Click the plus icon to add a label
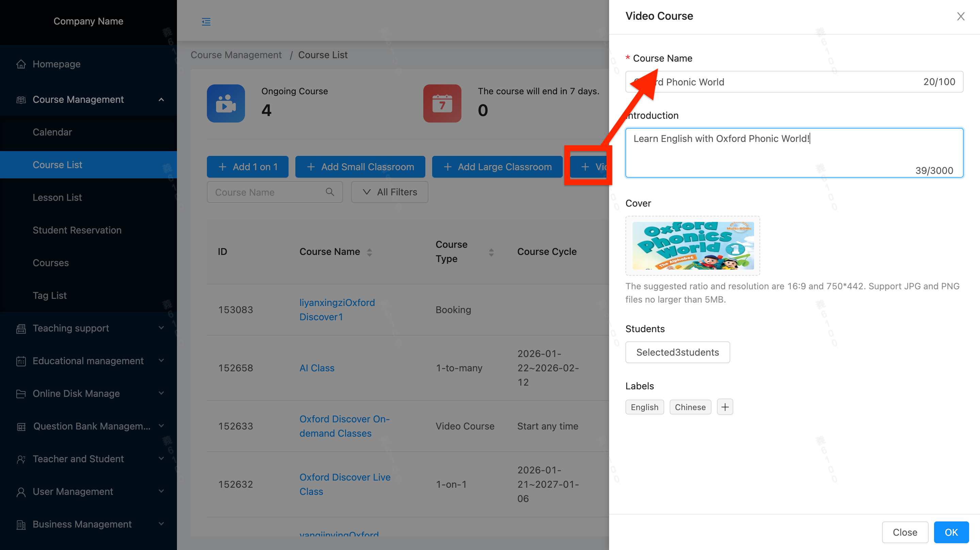 coord(725,407)
